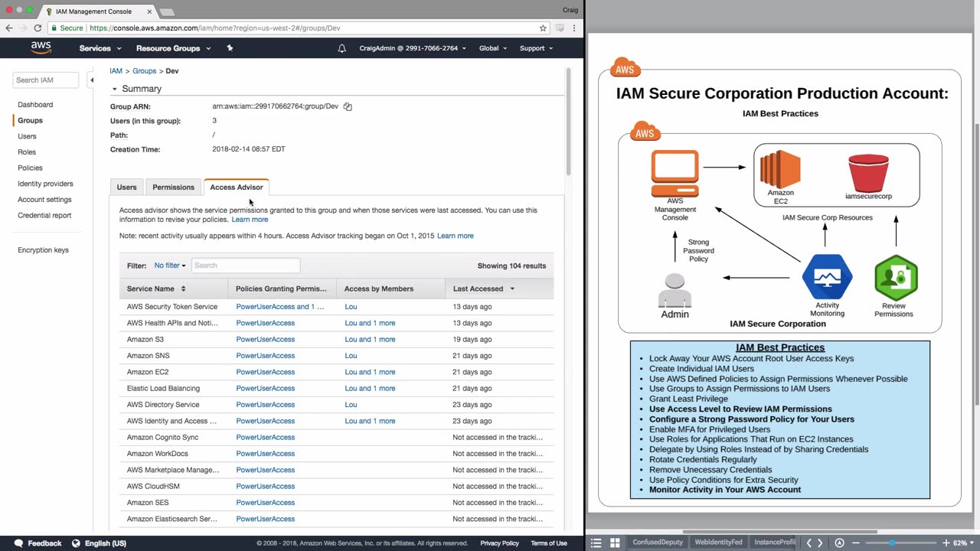Show the list view in the slide viewer
Image resolution: width=980 pixels, height=551 pixels.
[596, 543]
